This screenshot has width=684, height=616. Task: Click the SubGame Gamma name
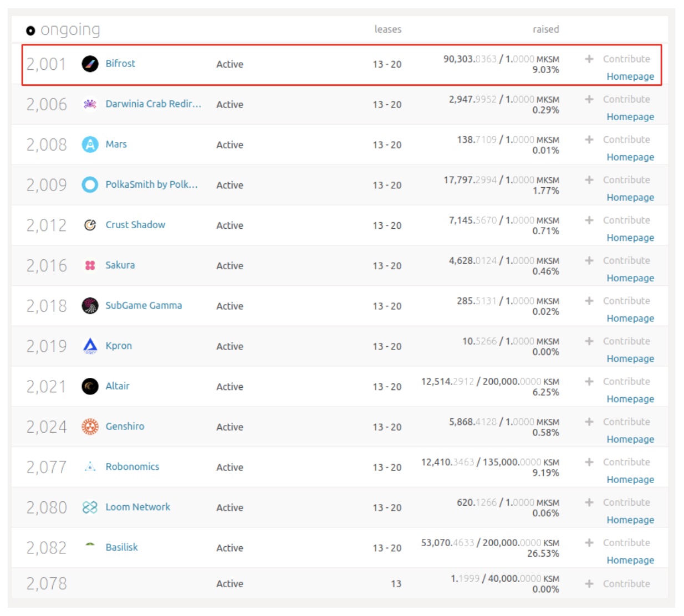coord(144,306)
